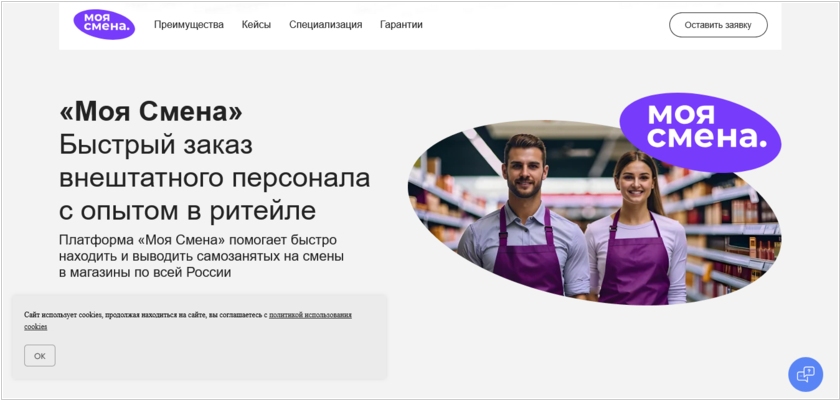Click the Моя Смена logo in the header
Screen dimensions: 840x400
104,25
